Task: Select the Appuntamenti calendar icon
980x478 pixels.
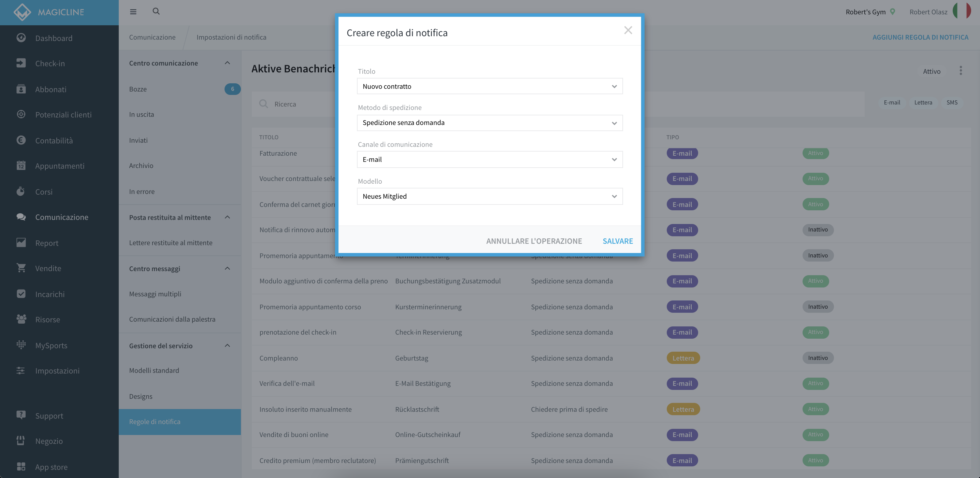Action: pyautogui.click(x=21, y=166)
